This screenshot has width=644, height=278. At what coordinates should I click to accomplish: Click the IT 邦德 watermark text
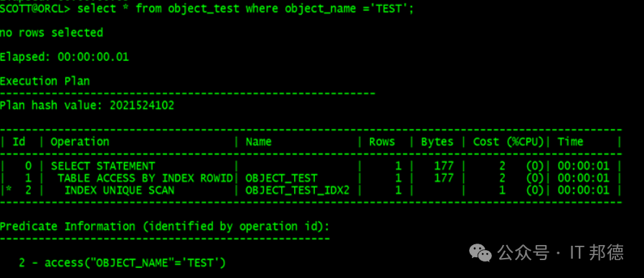[x=597, y=252]
